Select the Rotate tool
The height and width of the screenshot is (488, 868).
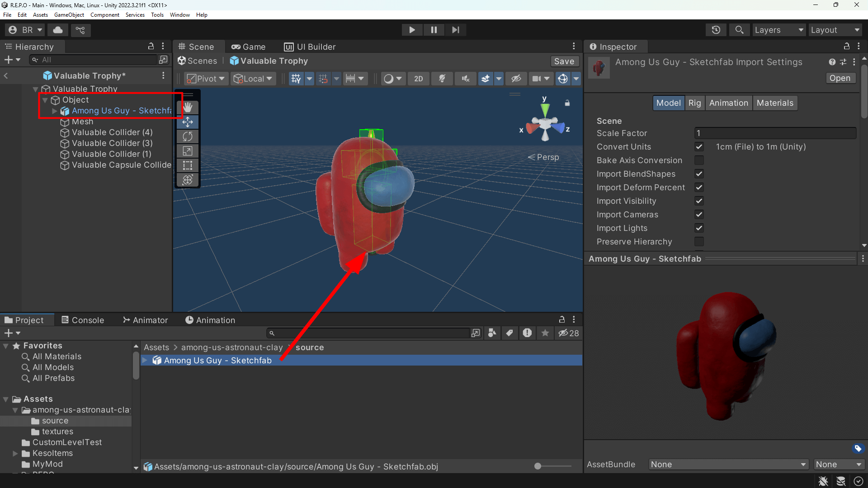pyautogui.click(x=187, y=136)
